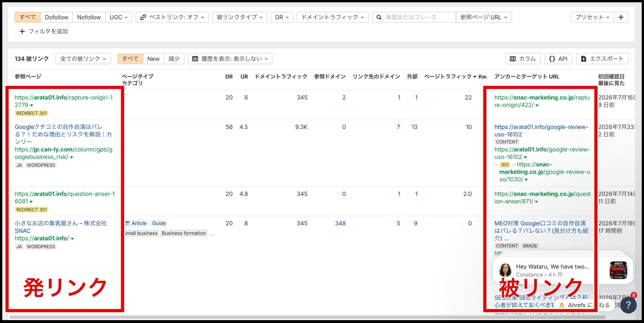Select the すべて link type filter
The image size is (644, 323).
28,17
